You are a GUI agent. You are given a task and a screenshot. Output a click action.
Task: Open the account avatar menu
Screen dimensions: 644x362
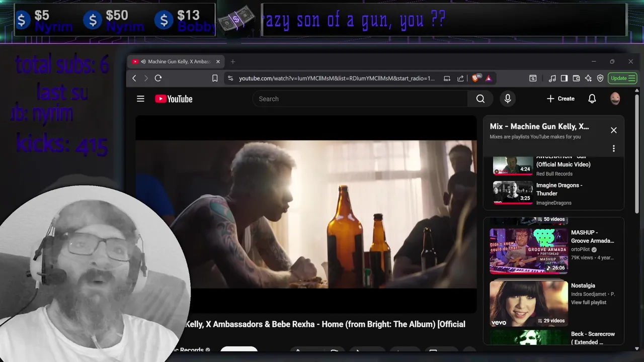tap(615, 99)
